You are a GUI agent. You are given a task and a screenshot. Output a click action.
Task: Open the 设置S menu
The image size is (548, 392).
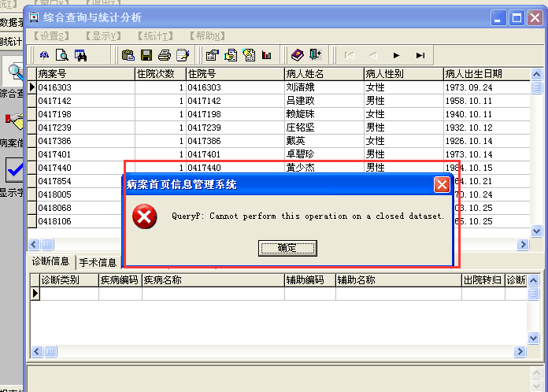point(51,36)
